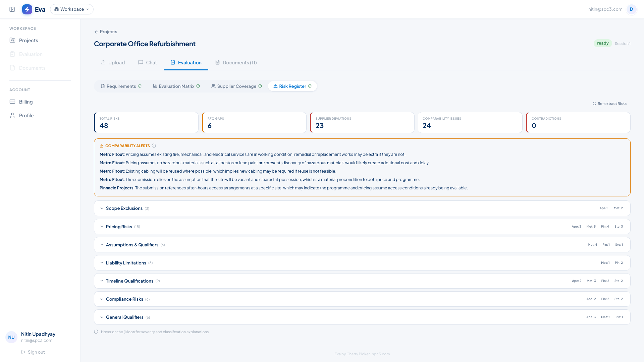This screenshot has height=362, width=644.
Task: Select the Requirements sub-tab
Action: click(121, 86)
